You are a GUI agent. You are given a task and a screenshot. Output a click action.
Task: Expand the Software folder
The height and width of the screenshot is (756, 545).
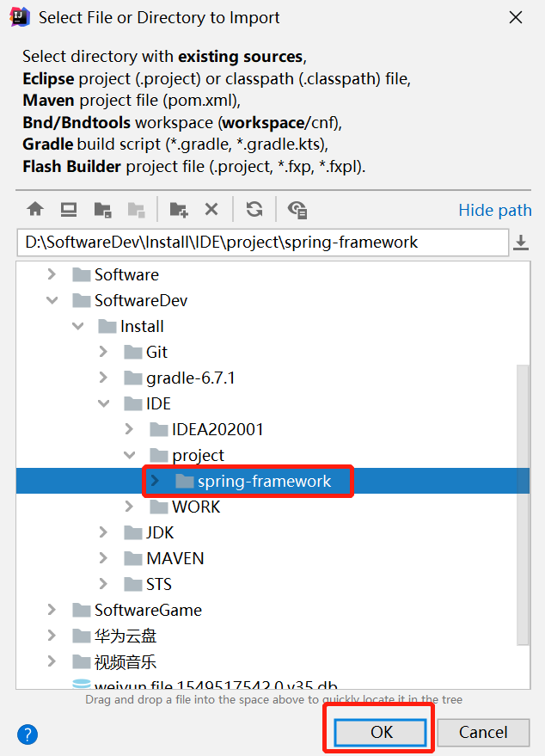[52, 274]
